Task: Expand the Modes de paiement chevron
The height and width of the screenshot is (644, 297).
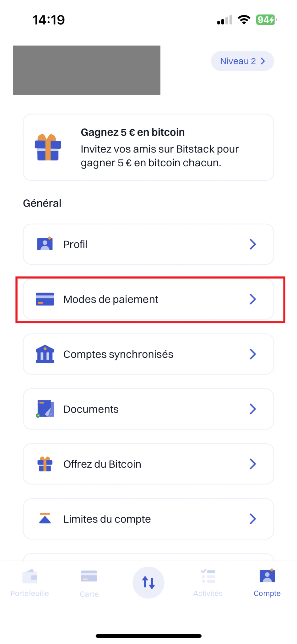Action: click(253, 299)
